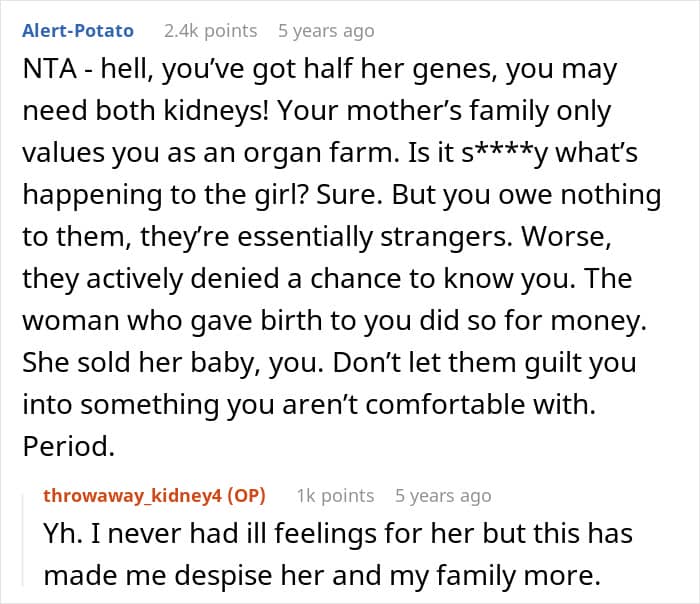Click the word 'Period.' ending the comment
The height and width of the screenshot is (604, 700).
69,446
